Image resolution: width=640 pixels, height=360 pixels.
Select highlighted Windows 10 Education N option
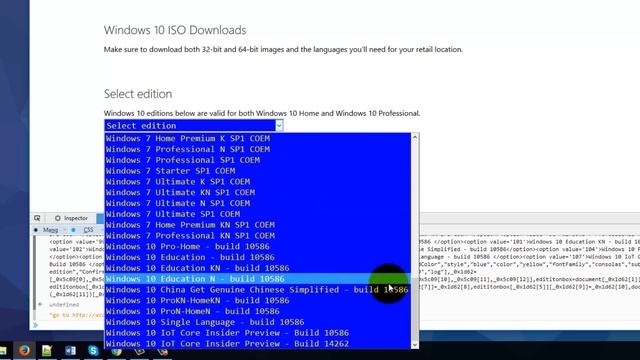(258, 279)
